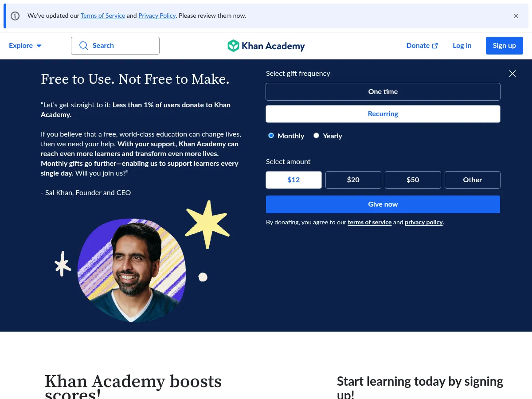Click the search magnifying glass icon
The image size is (532, 399).
83,46
